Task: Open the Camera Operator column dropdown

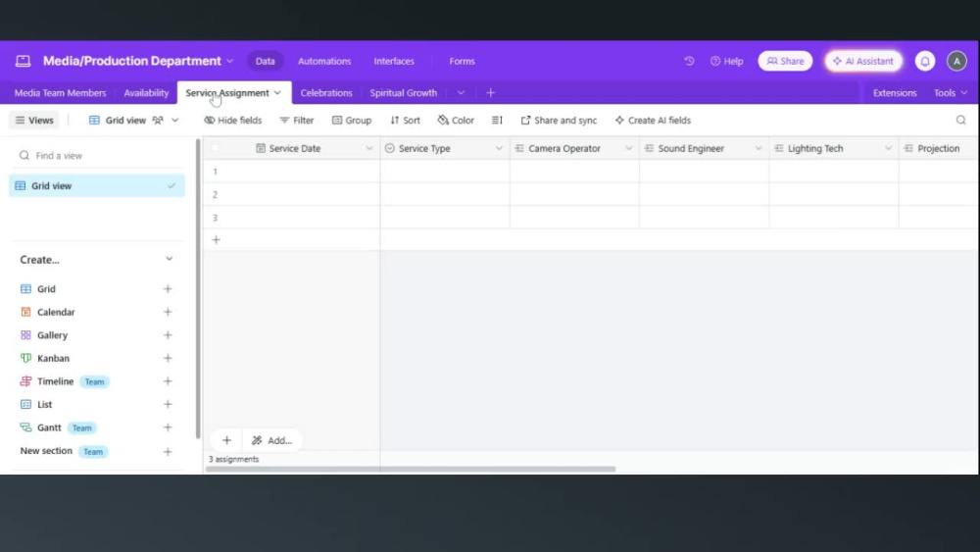Action: (629, 148)
